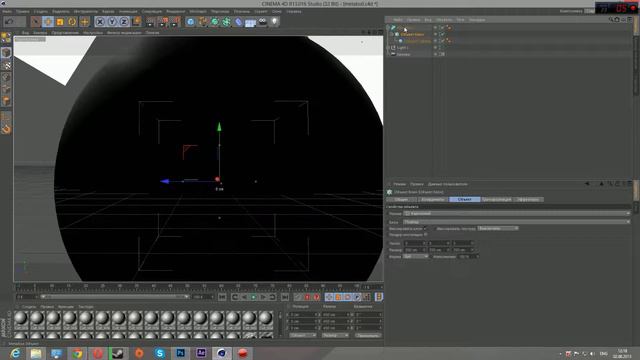Select the Move tool
Viewport: 640px width, 360px height.
click(x=48, y=21)
